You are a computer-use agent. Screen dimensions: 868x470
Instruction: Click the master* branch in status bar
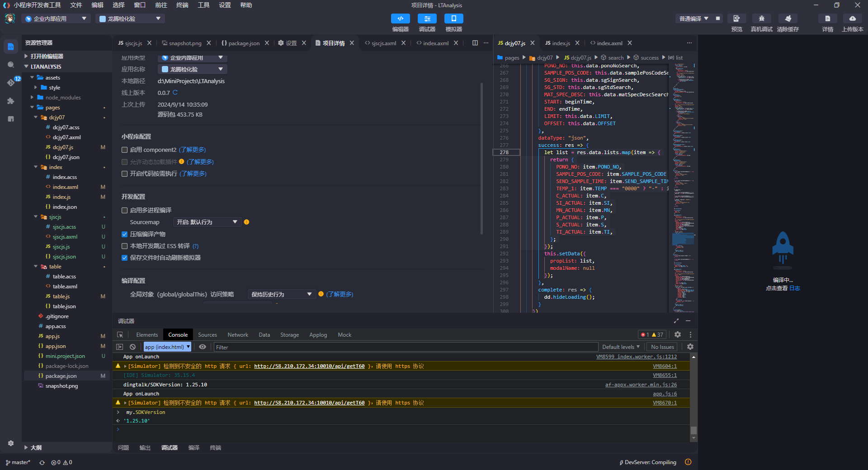pyautogui.click(x=18, y=463)
